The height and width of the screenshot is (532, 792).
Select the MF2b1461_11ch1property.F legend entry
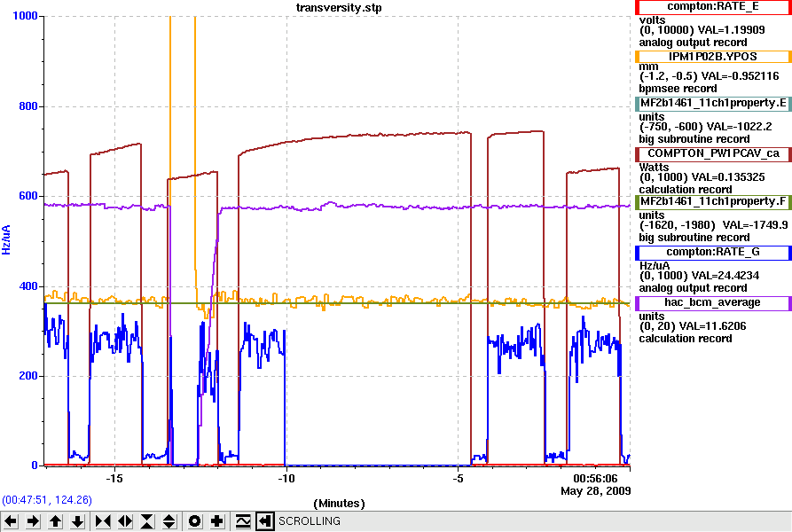713,201
